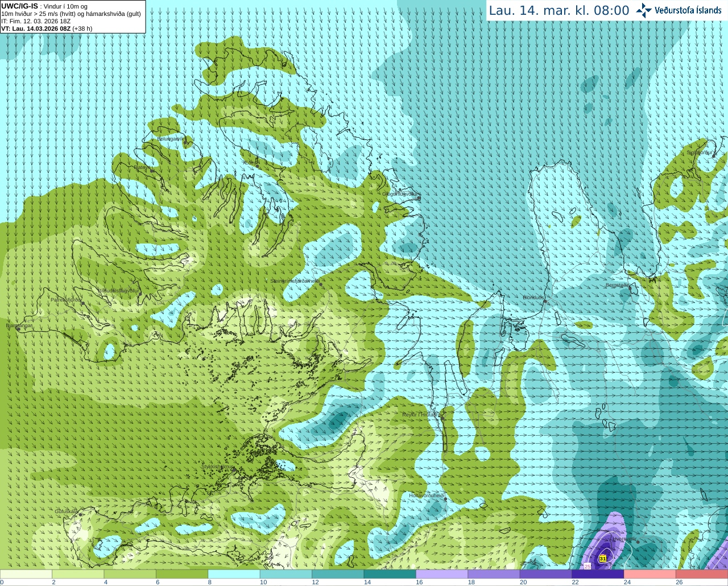Click the yellow 31 gust marker

603,559
